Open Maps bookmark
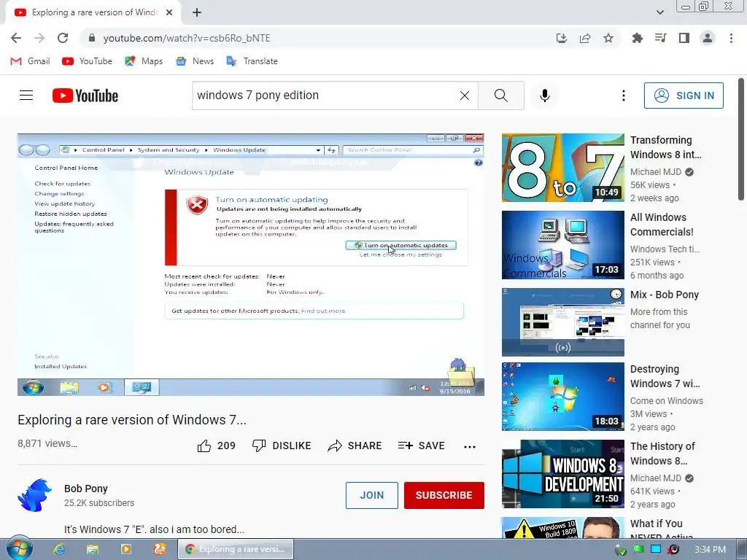Screen dimensions: 747x560 (x=144, y=61)
